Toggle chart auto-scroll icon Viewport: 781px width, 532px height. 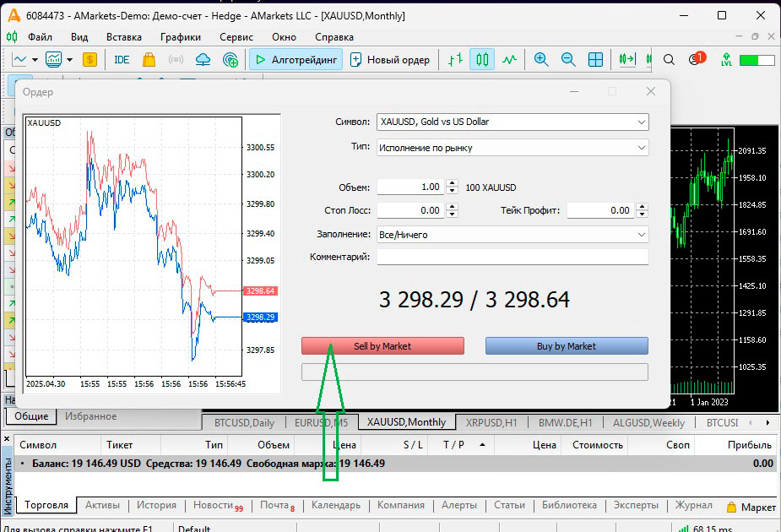(627, 60)
